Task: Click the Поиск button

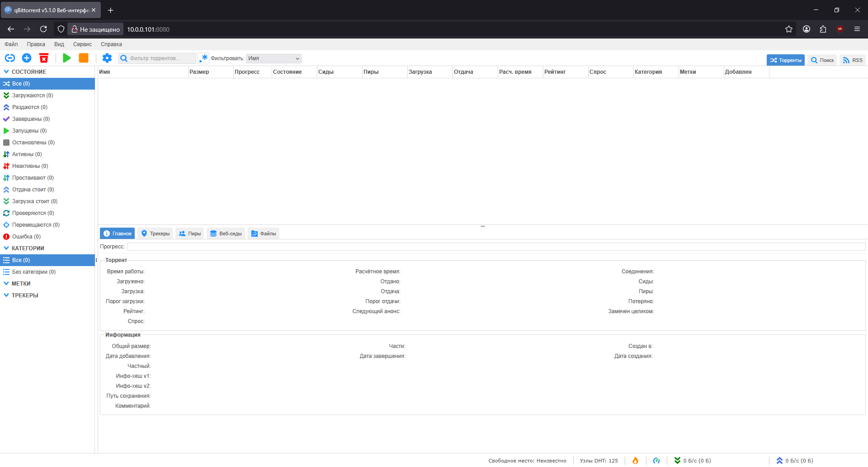Action: point(822,60)
